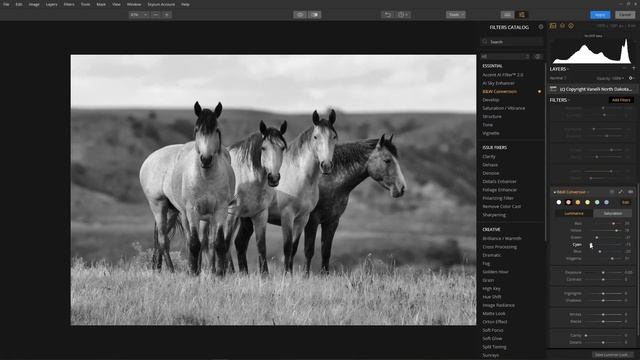The height and width of the screenshot is (360, 640).
Task: Click the zoom in plus button
Action: point(167,15)
